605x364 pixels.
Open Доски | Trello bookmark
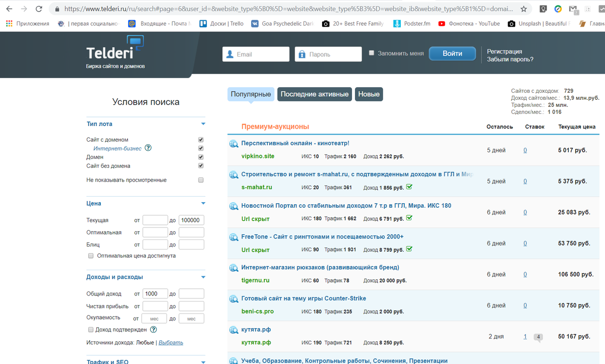221,24
